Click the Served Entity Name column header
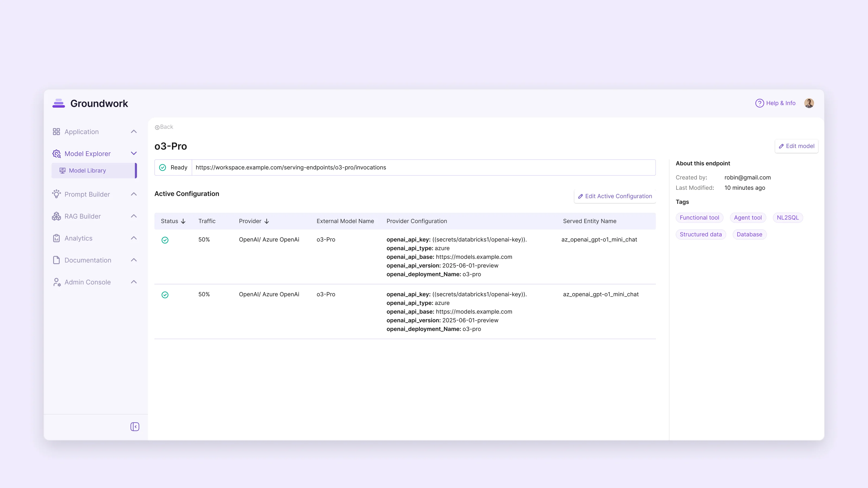The height and width of the screenshot is (488, 868). pyautogui.click(x=590, y=221)
